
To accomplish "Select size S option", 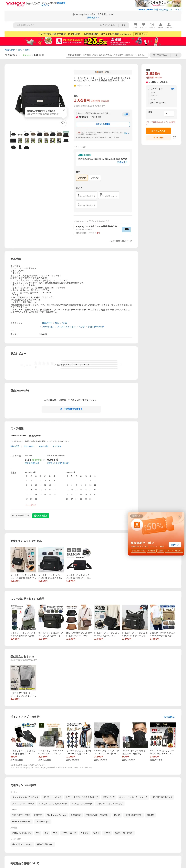I will (x=86, y=195).
